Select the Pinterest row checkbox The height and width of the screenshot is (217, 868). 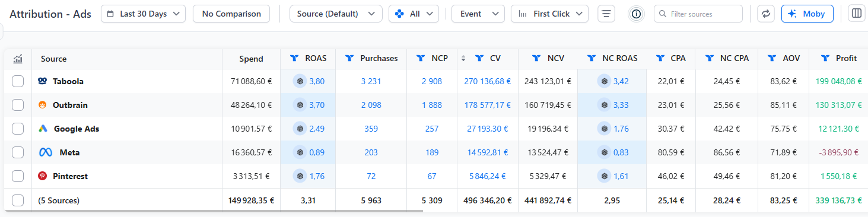(18, 176)
